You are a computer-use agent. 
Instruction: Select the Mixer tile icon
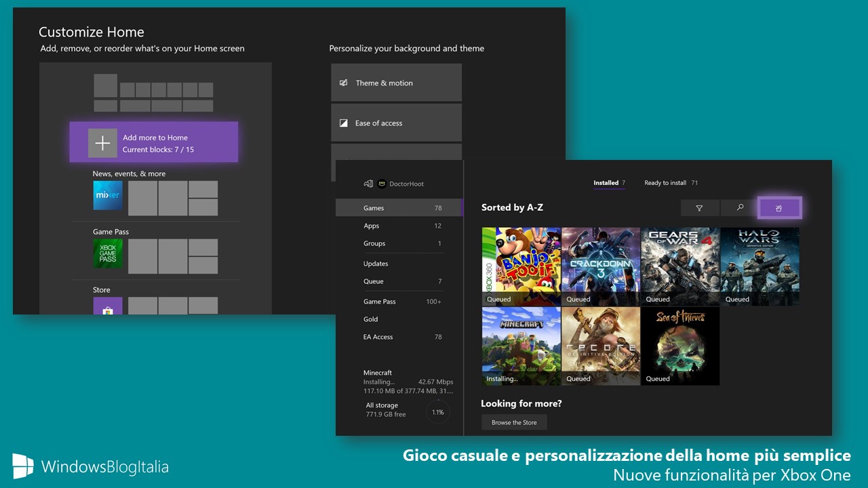108,195
